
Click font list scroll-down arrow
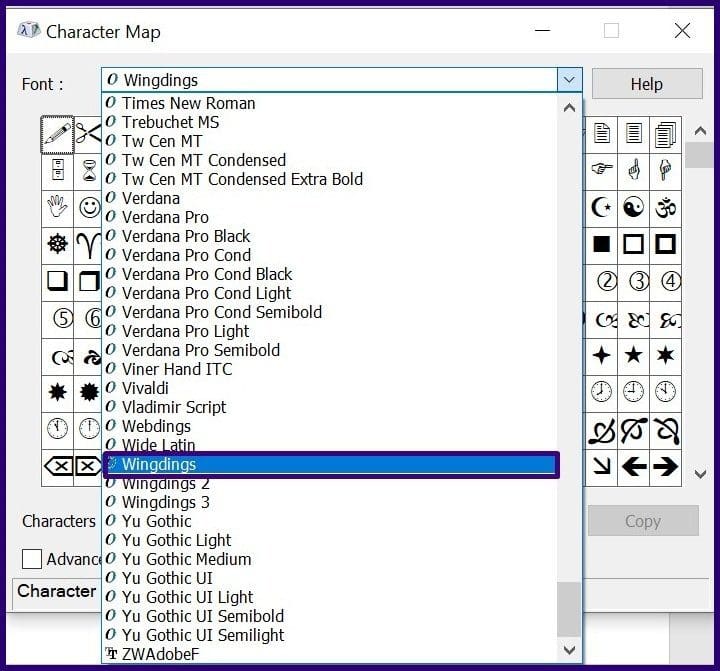569,650
